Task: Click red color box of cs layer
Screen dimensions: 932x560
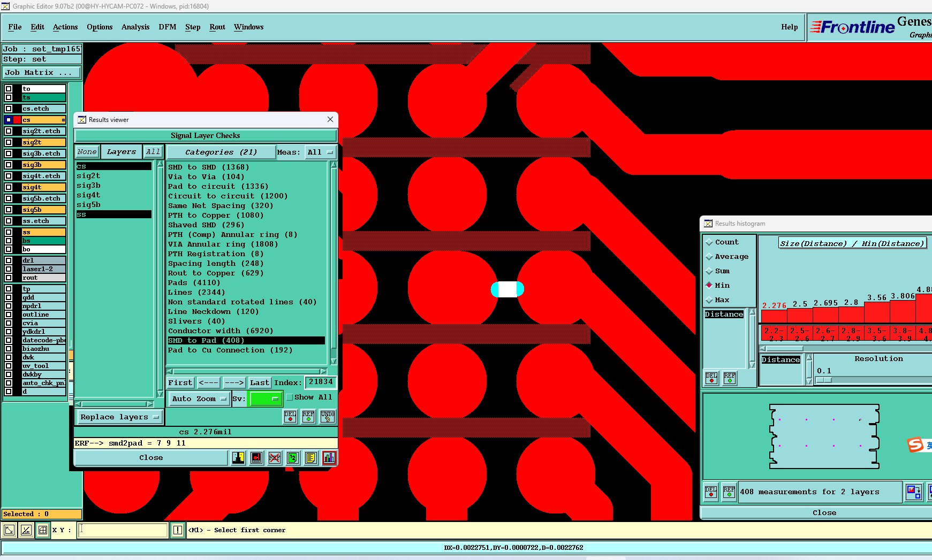Action: pyautogui.click(x=17, y=120)
